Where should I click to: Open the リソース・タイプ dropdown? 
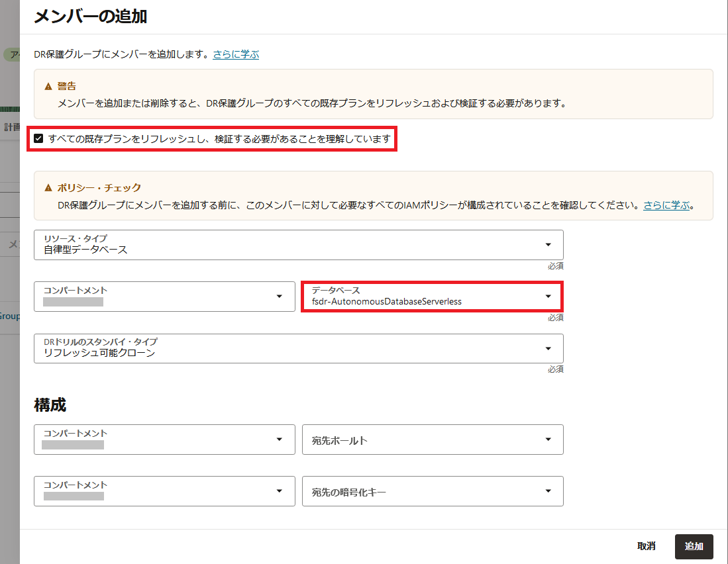tap(298, 245)
